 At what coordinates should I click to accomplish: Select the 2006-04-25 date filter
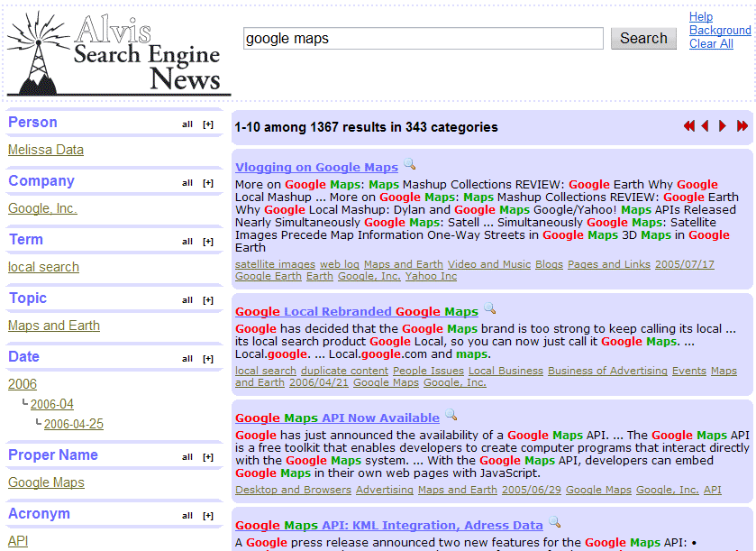click(73, 424)
